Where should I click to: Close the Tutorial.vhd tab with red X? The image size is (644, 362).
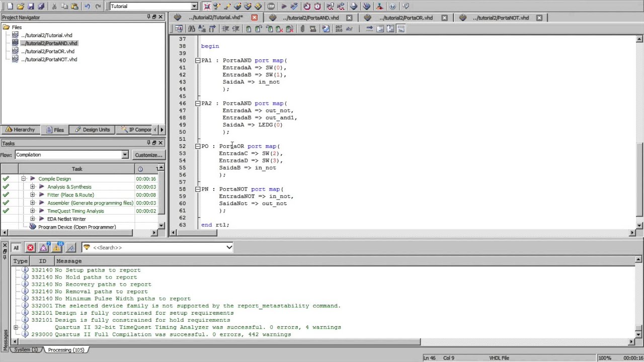click(255, 18)
